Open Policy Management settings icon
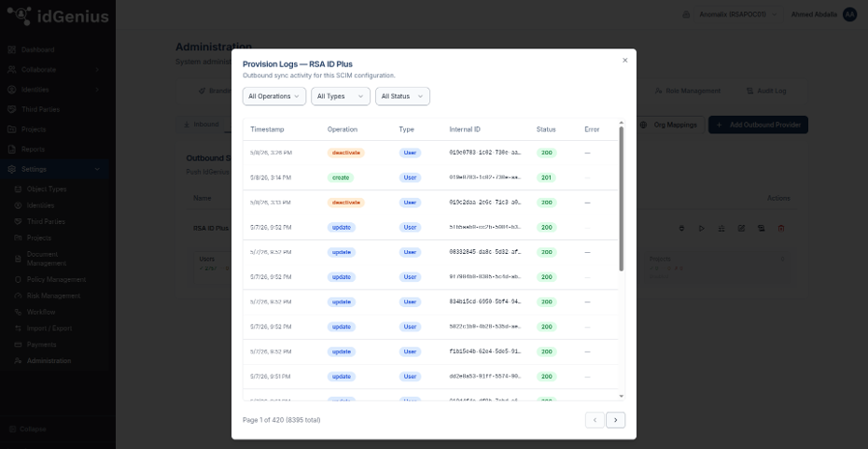The width and height of the screenshot is (868, 449). (17, 280)
